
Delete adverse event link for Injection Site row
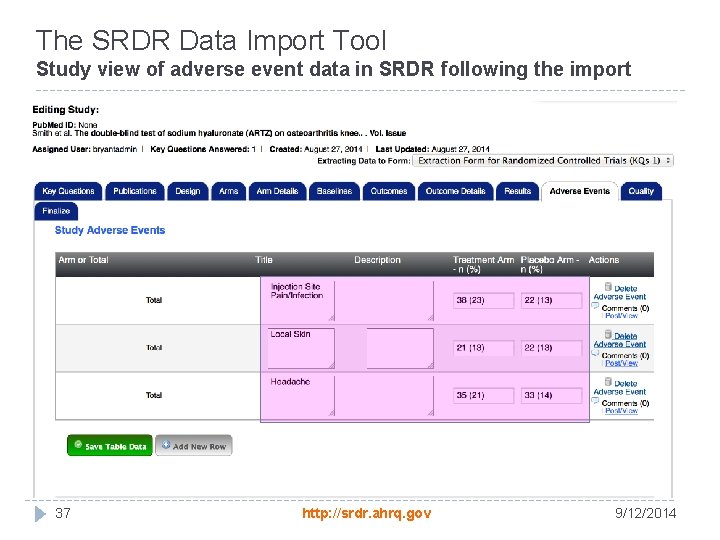click(620, 292)
